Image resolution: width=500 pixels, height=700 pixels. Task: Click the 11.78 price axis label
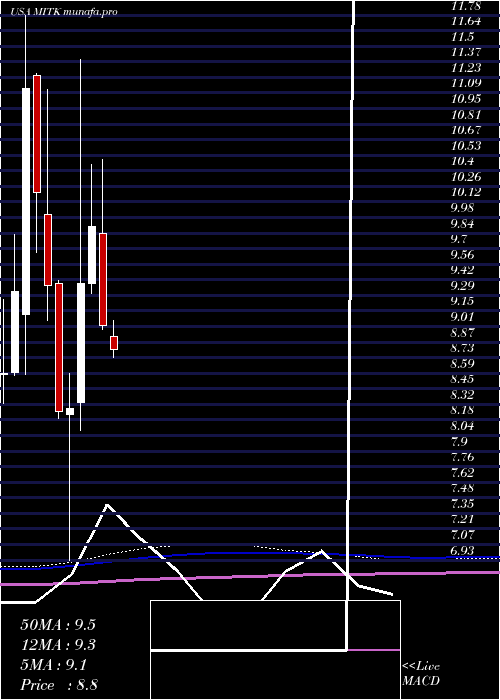(x=466, y=6)
